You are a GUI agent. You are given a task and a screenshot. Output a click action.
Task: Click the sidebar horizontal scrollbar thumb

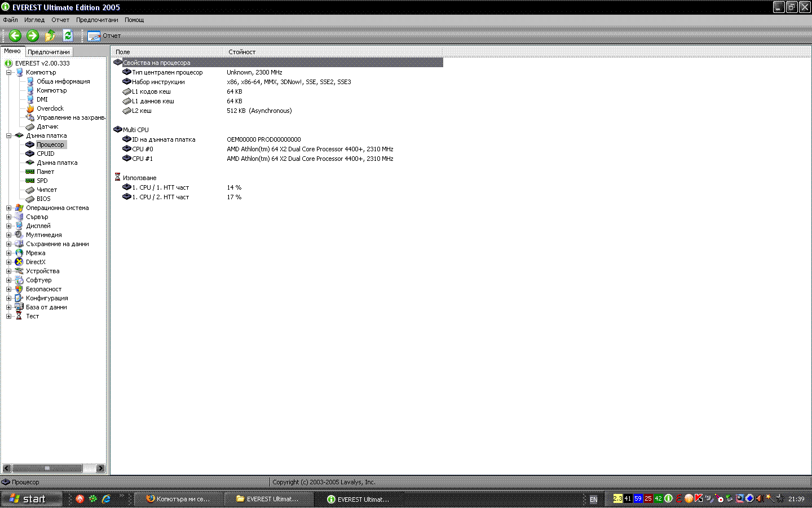47,468
